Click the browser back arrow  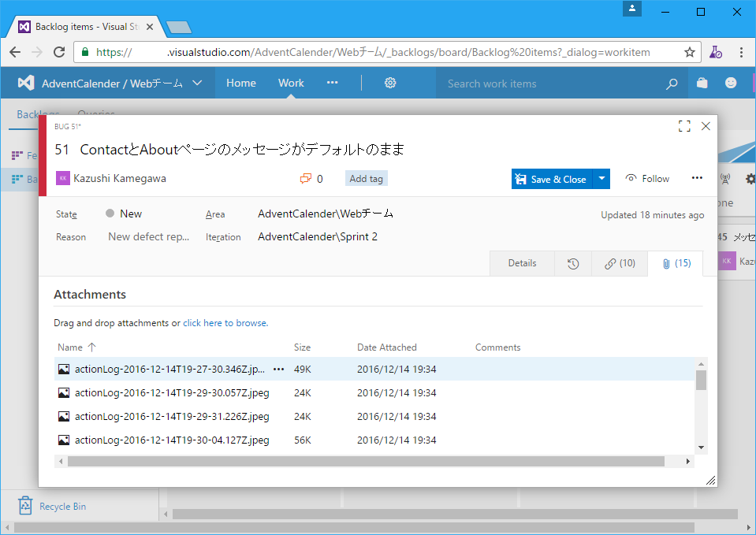[15, 52]
